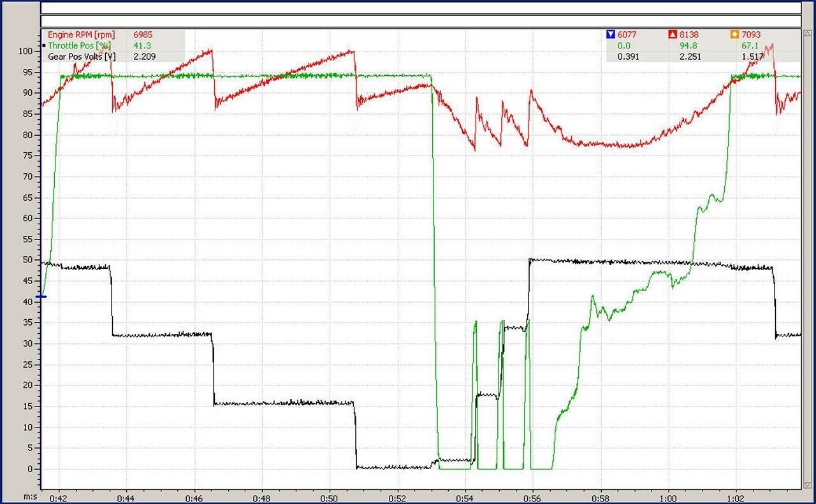The image size is (816, 504).
Task: Click the orange average diamond icon
Action: coord(734,35)
